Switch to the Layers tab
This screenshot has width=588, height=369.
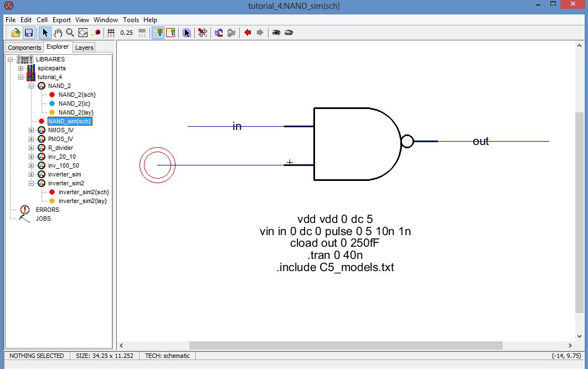pos(84,48)
